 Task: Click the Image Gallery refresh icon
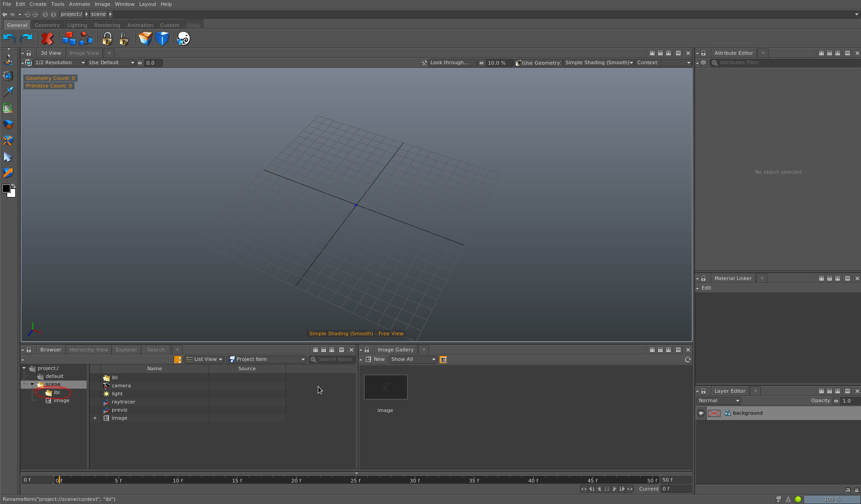pyautogui.click(x=687, y=359)
